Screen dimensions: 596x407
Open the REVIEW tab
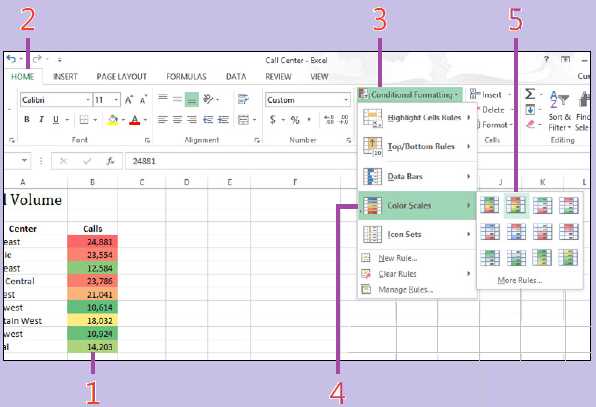point(278,77)
